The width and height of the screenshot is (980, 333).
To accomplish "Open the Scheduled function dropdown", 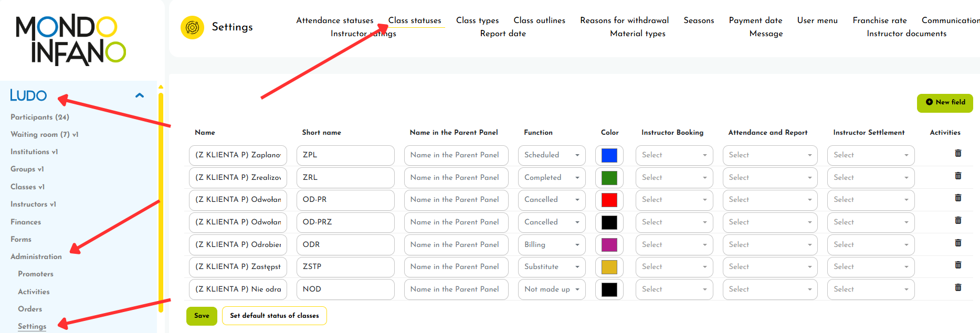I will pyautogui.click(x=551, y=155).
